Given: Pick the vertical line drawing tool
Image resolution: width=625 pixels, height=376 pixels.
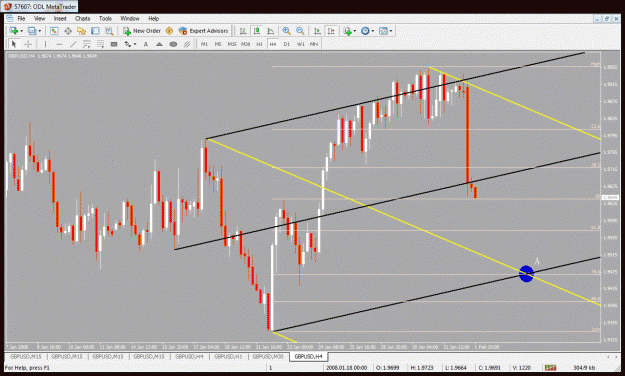Looking at the screenshot, I should pyautogui.click(x=45, y=44).
